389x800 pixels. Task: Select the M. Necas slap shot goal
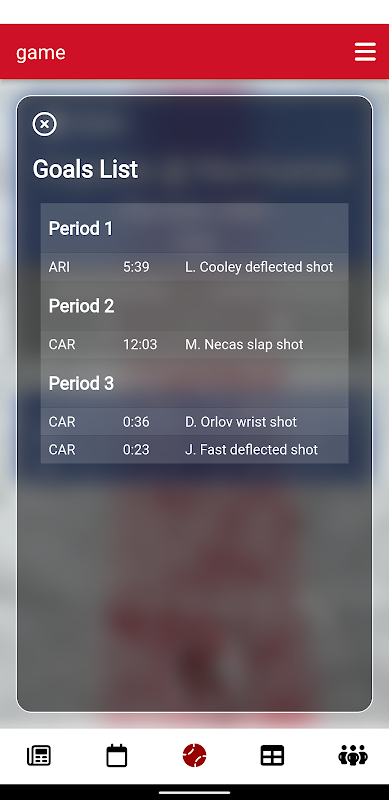click(194, 344)
